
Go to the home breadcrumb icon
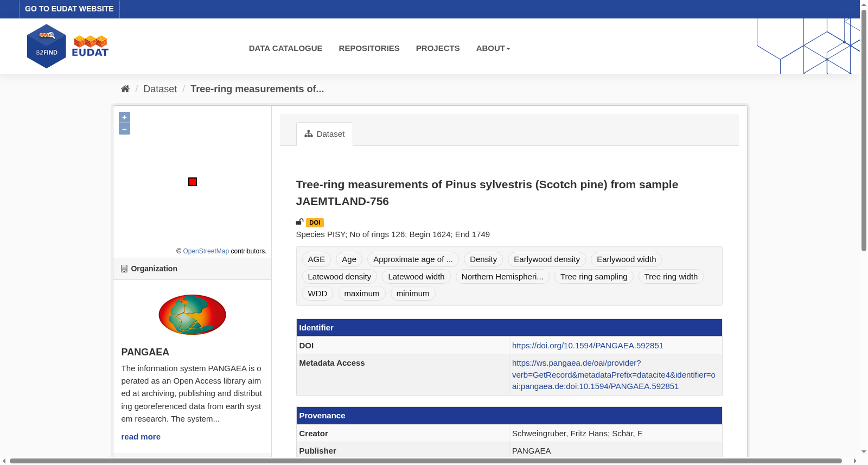(125, 89)
